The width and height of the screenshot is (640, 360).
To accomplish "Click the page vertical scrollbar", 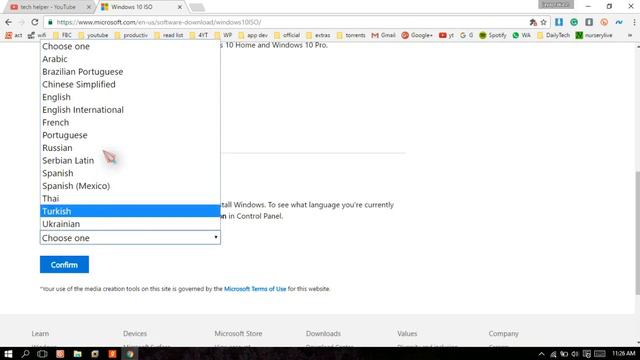I will (637, 232).
